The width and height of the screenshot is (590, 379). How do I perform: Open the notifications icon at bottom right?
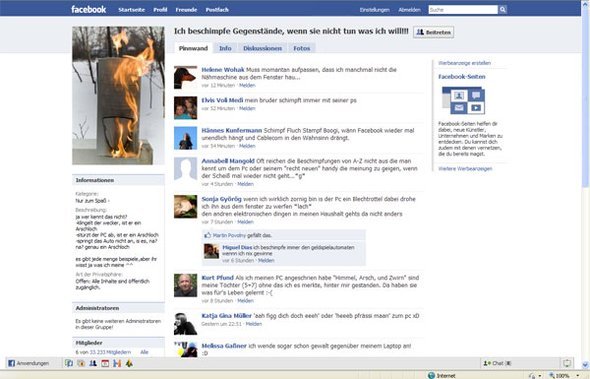(x=567, y=363)
